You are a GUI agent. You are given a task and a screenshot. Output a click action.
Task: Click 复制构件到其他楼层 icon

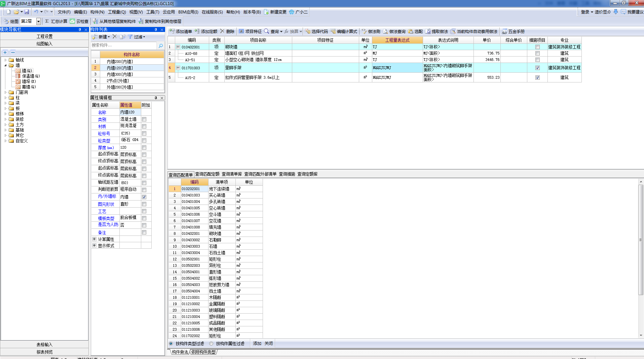[141, 21]
